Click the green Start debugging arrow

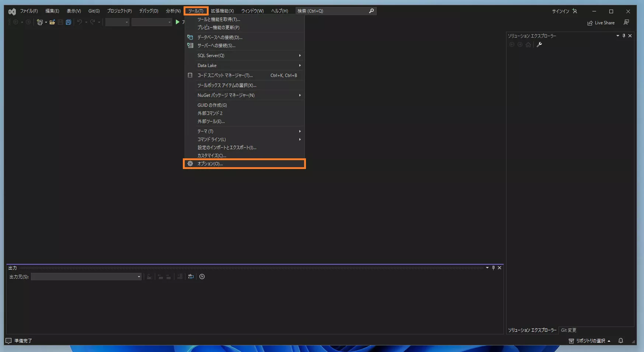tap(178, 22)
